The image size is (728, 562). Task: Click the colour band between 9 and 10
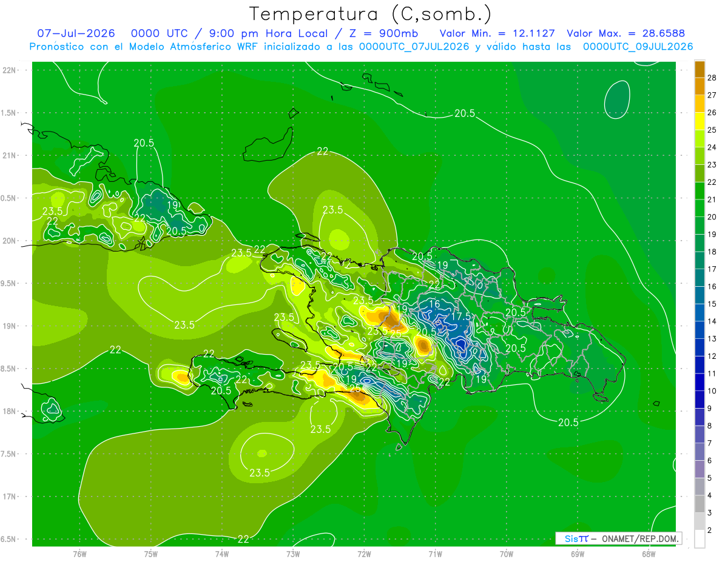[x=699, y=400]
